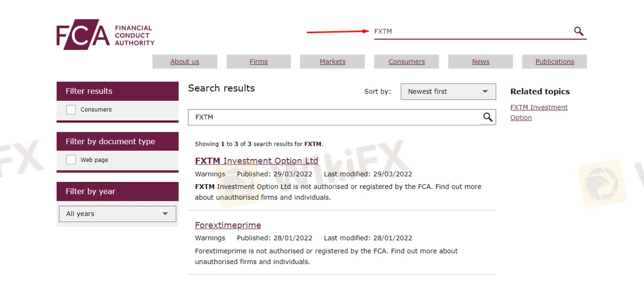Open the News menu
Screen dimensions: 644x282
[x=480, y=62]
